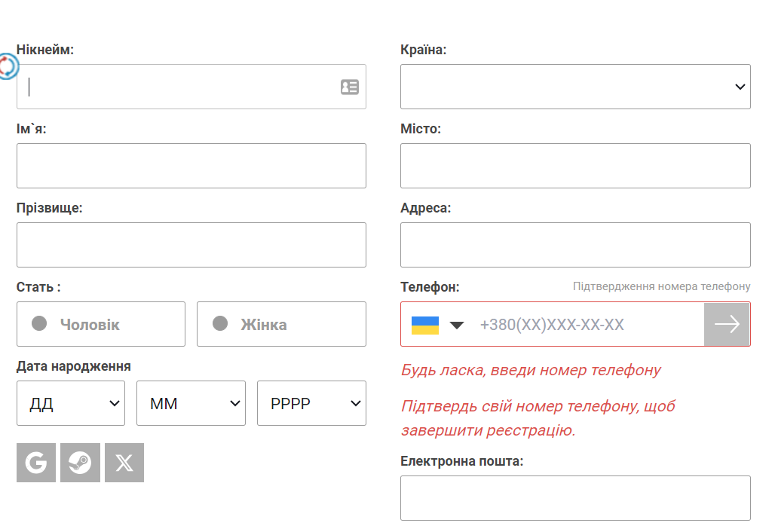Click the Підтвердження номера телефону link

click(662, 286)
